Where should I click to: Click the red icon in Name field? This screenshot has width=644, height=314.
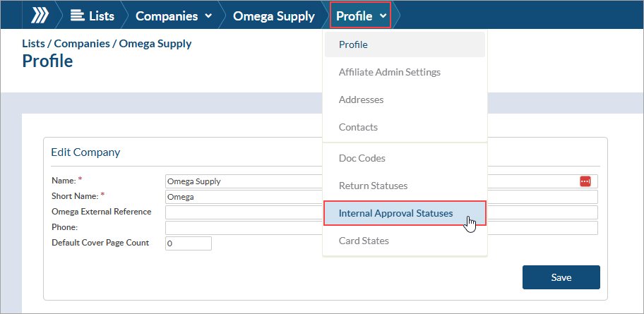point(585,181)
